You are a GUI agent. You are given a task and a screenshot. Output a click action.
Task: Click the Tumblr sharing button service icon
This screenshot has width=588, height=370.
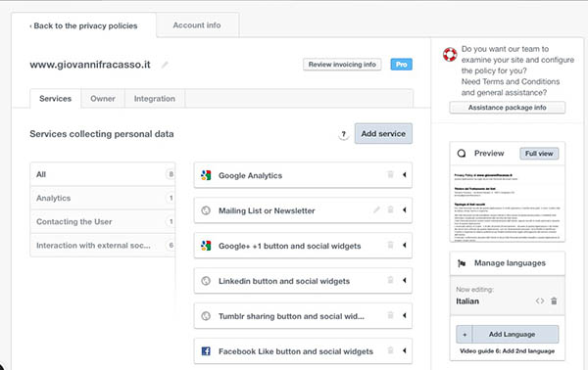point(206,316)
